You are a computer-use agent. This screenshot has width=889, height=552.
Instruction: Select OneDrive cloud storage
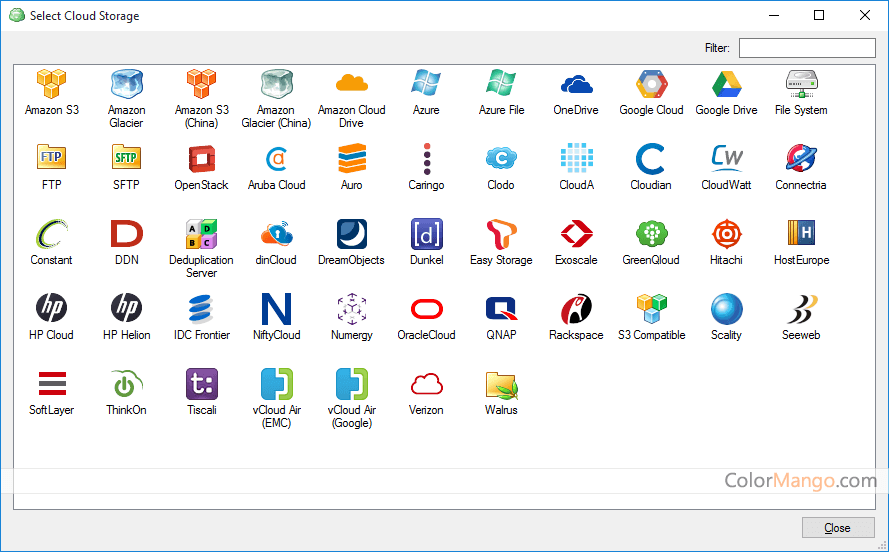[576, 84]
